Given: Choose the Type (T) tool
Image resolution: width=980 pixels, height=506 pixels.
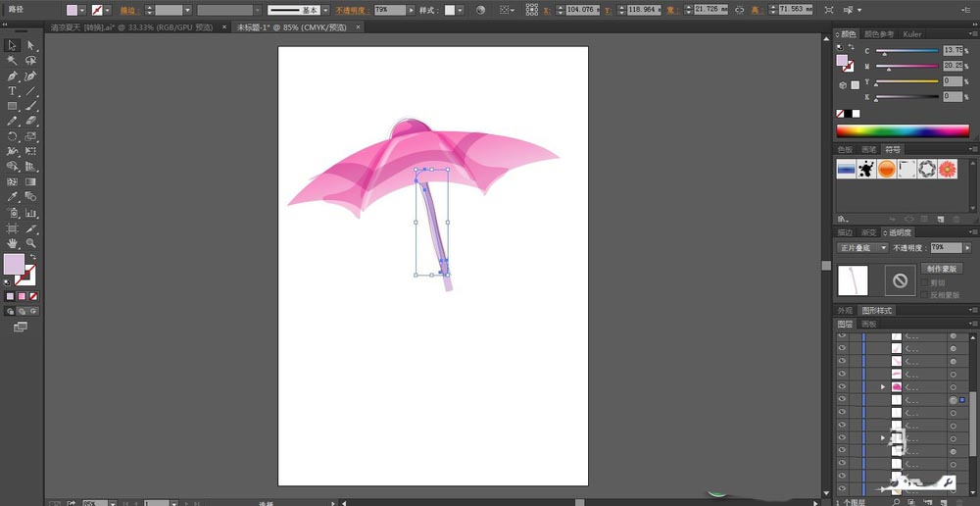Looking at the screenshot, I should 12,90.
